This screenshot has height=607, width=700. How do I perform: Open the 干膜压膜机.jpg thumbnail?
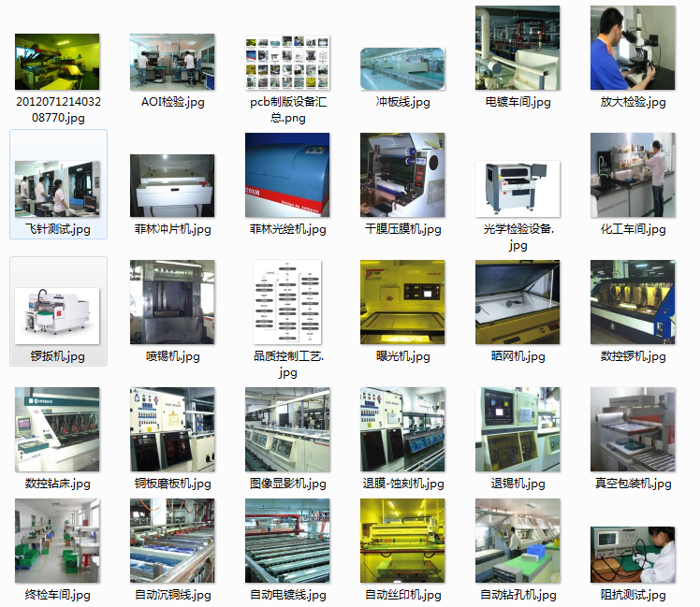pyautogui.click(x=402, y=175)
